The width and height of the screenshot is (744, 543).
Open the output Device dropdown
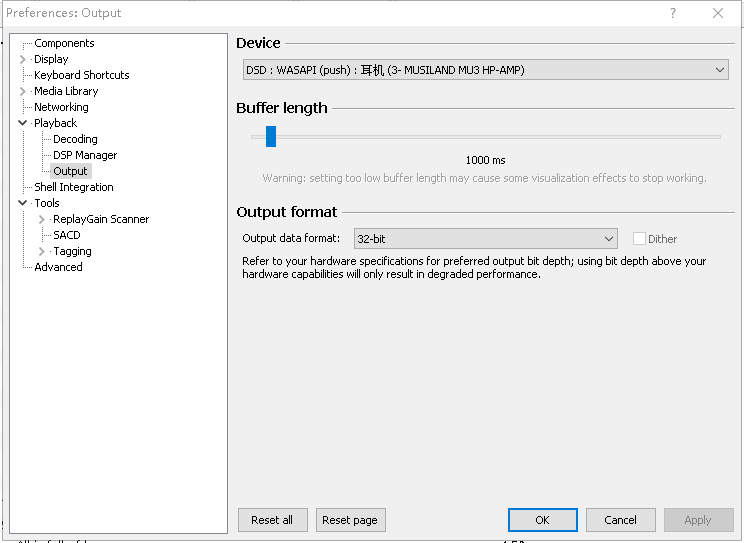(486, 70)
